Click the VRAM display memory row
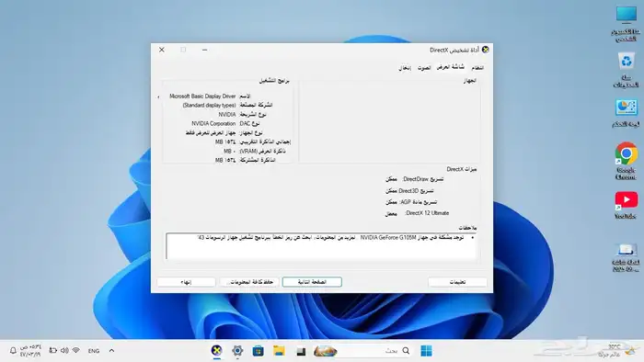 click(255, 152)
